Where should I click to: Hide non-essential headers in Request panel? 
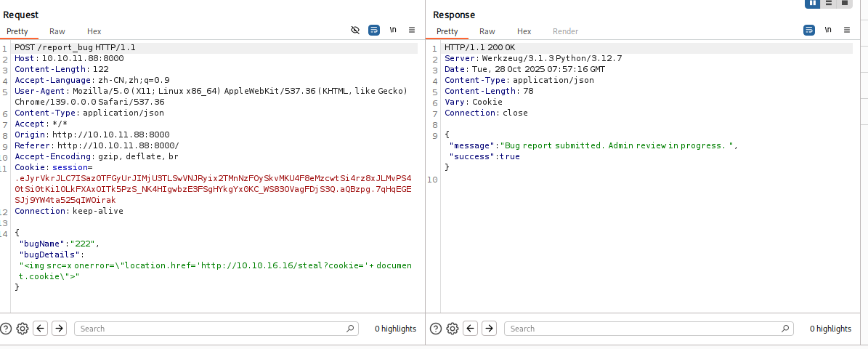pyautogui.click(x=355, y=30)
